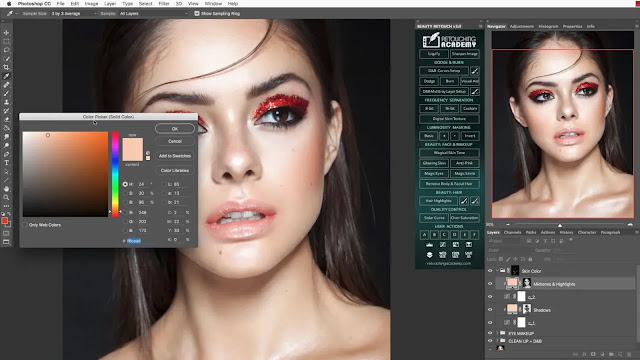Click Add to Swatches button
Screen dimensions: 640x360
tap(175, 156)
